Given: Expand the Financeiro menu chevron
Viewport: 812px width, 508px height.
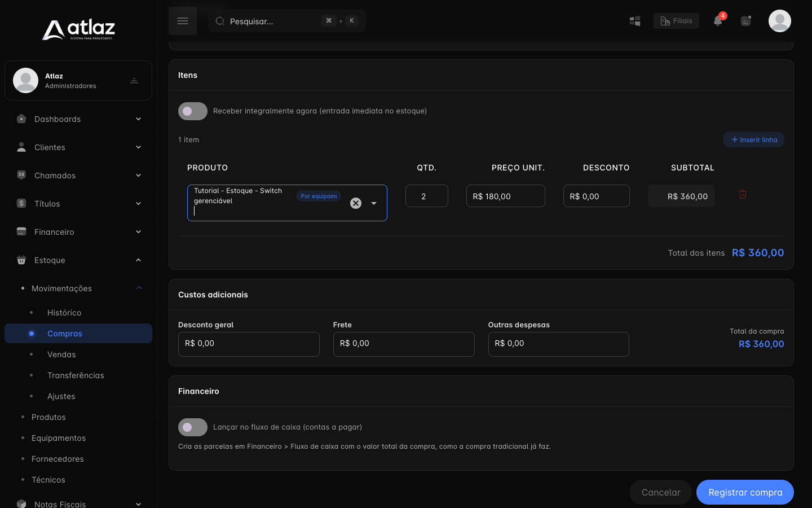Looking at the screenshot, I should (x=139, y=232).
